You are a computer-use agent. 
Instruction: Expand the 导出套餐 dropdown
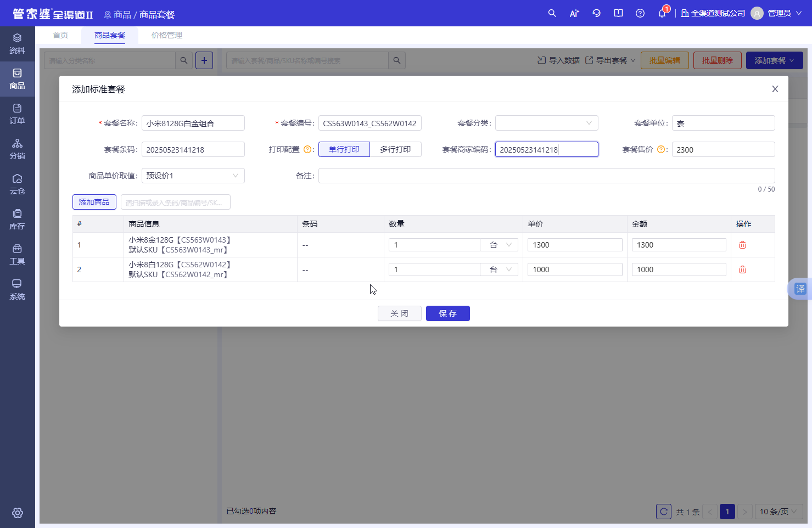point(611,60)
